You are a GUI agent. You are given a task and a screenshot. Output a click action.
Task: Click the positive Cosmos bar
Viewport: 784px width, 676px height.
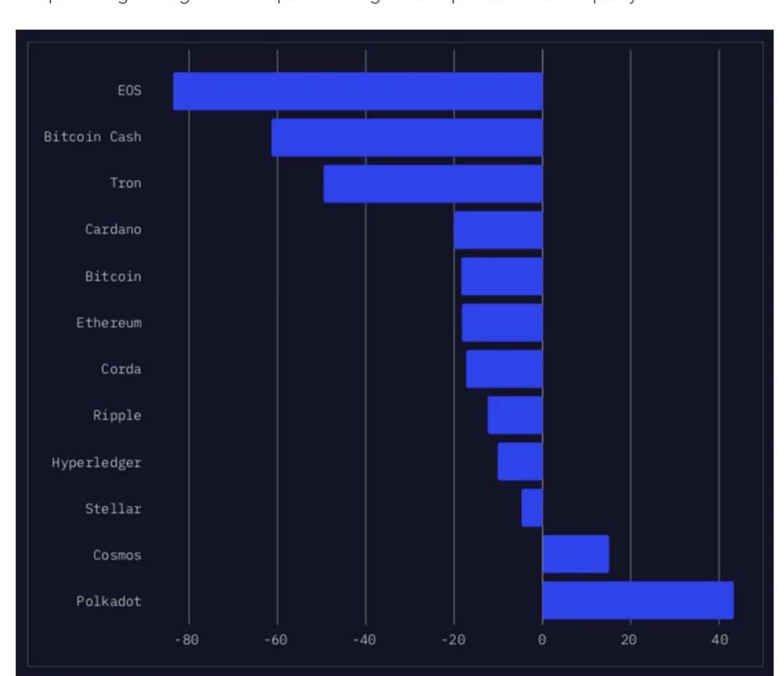[576, 555]
